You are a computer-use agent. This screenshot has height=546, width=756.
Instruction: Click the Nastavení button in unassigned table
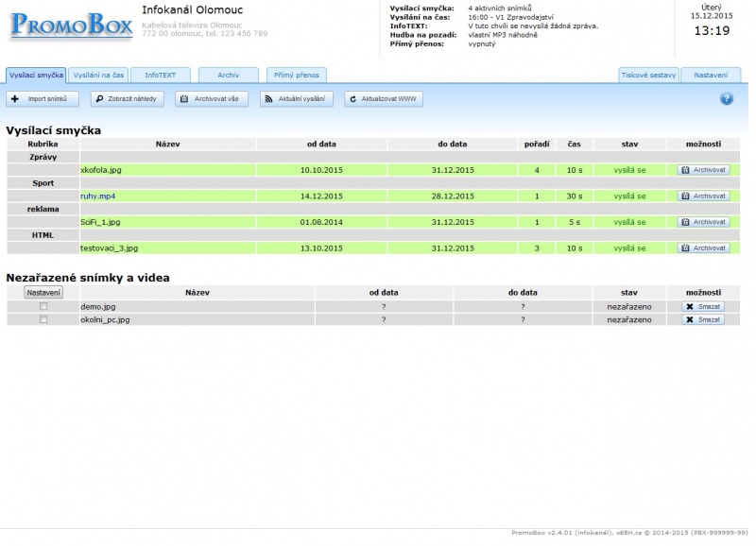pos(43,293)
